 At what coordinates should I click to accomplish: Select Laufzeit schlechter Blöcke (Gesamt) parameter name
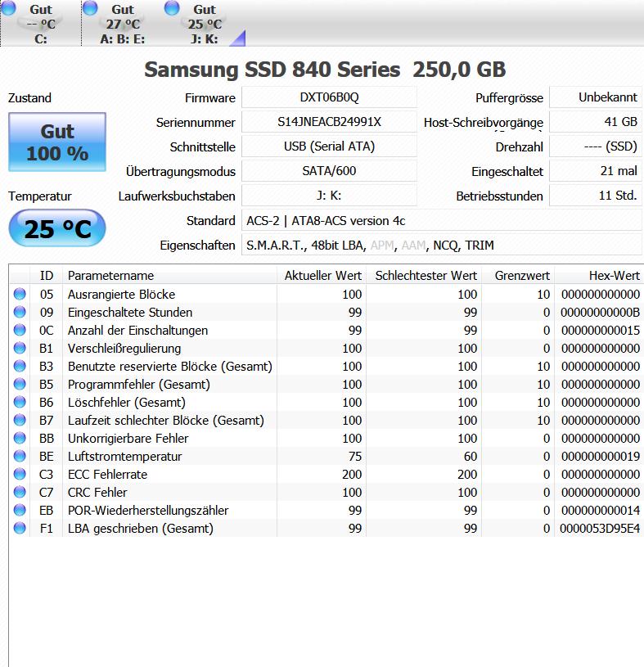point(166,421)
